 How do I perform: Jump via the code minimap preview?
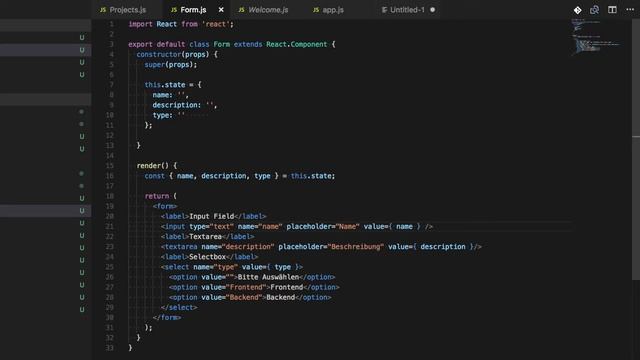pos(596,37)
